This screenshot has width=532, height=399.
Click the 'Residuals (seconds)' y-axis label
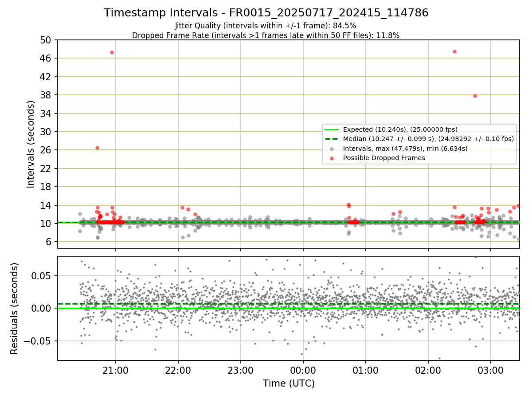(14, 308)
